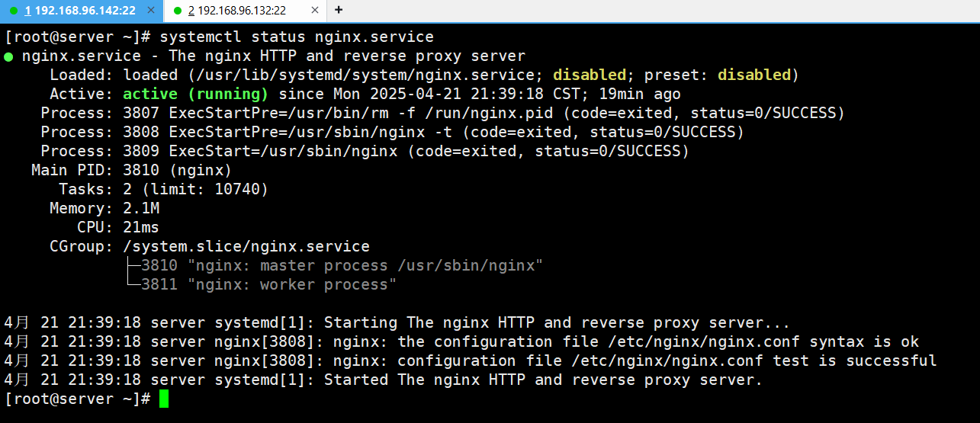This screenshot has width=980, height=423.
Task: Click the 3811 nginx worker process entry
Action: click(269, 284)
